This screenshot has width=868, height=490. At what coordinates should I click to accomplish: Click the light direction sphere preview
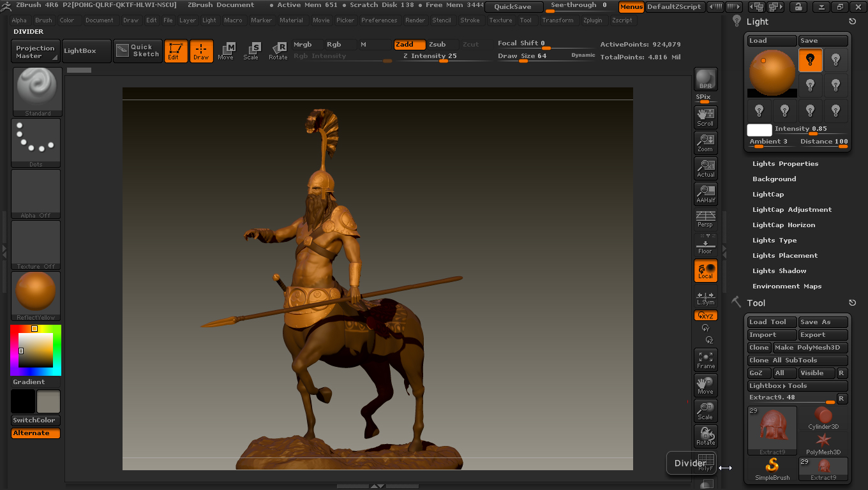click(x=772, y=73)
